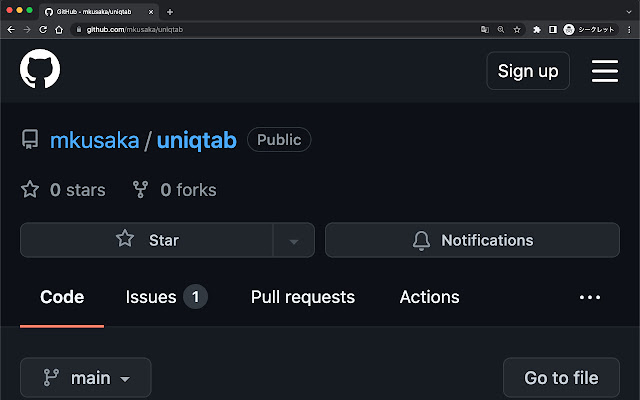Screen dimensions: 640x400
Task: Toggle the browser side panel icon
Action: [553, 29]
